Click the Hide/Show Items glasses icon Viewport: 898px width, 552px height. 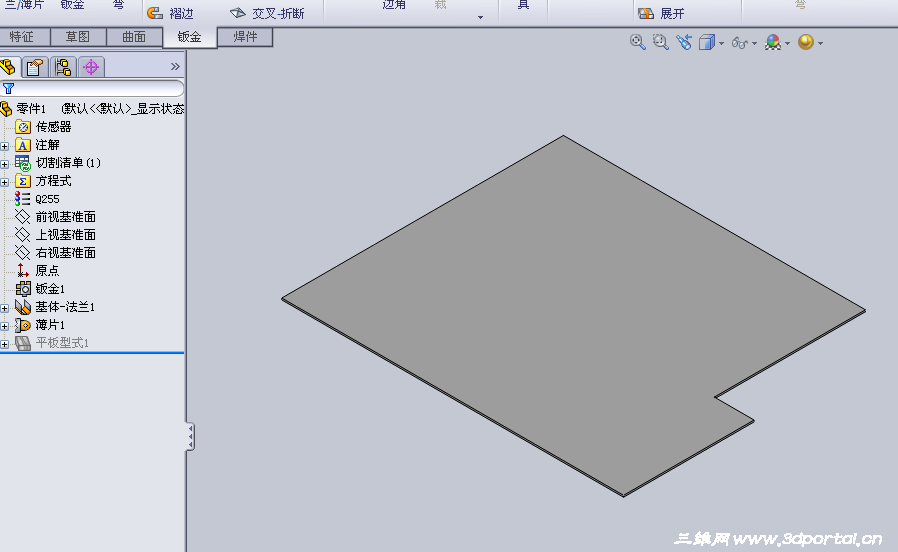tap(739, 43)
